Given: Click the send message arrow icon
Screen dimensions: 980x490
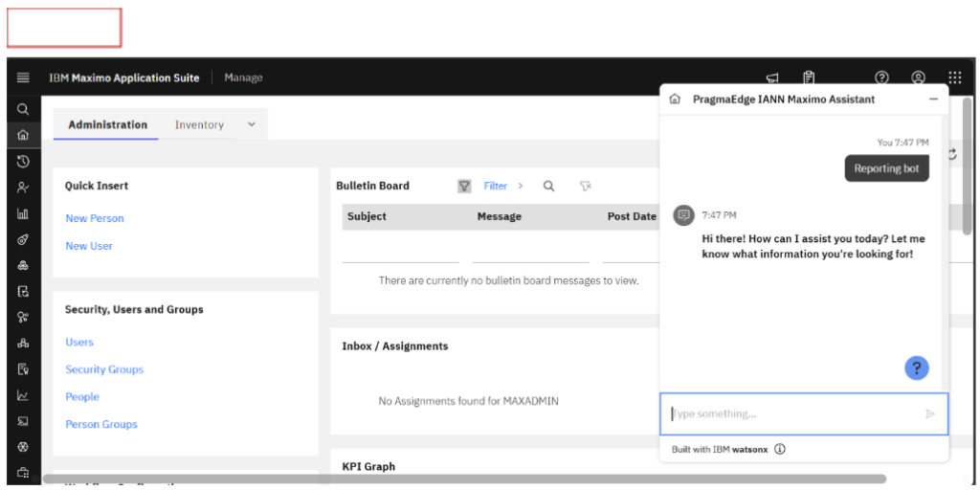Looking at the screenshot, I should pos(930,413).
